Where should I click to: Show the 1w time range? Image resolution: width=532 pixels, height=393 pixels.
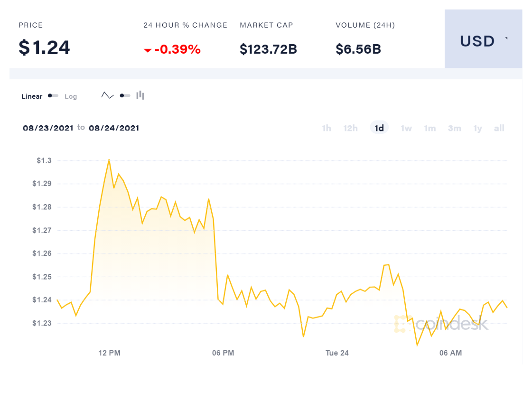tap(406, 128)
